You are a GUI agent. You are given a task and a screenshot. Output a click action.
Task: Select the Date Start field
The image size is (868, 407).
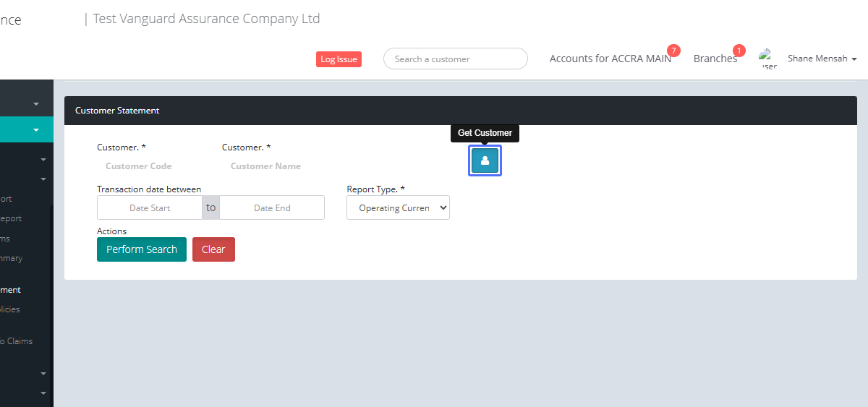point(150,208)
